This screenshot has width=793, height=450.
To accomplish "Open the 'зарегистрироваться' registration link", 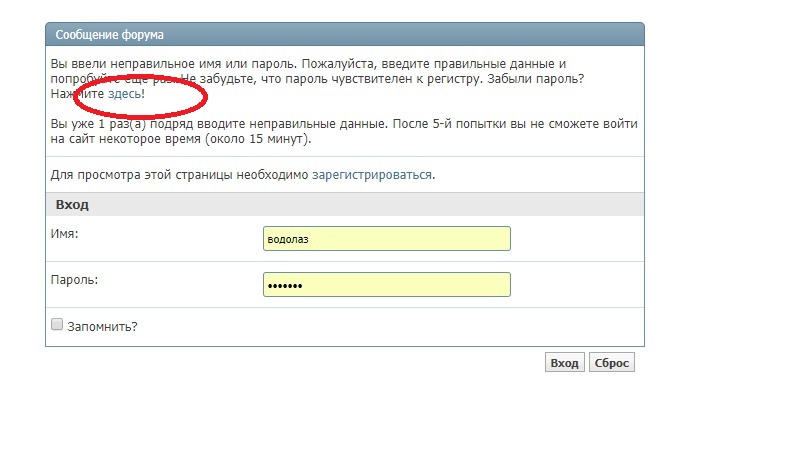I will (x=372, y=174).
